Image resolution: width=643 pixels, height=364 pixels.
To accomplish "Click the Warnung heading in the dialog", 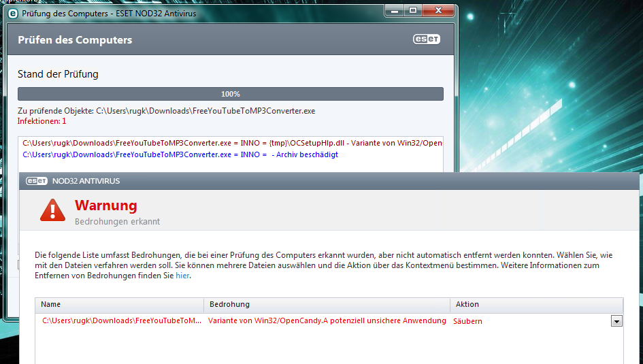I will [105, 205].
